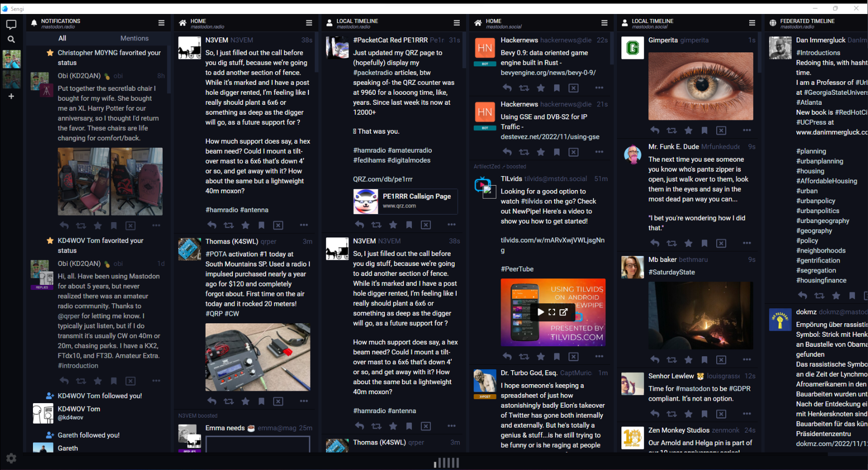
Task: Switch to the Mentions tab
Action: coord(134,38)
